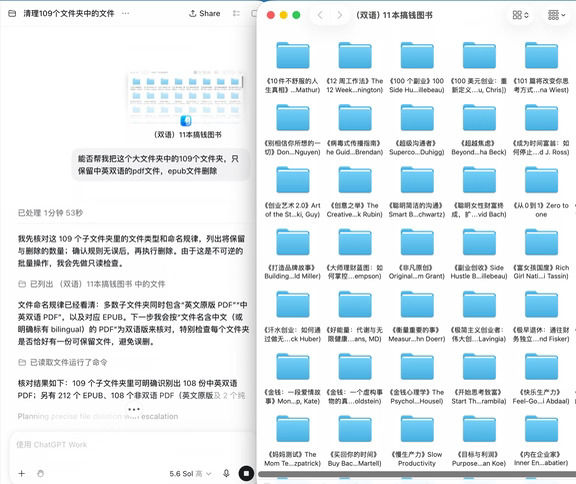Screen dimensions: 576x484
Task: Click the microphone dictation icon
Action: (226, 473)
